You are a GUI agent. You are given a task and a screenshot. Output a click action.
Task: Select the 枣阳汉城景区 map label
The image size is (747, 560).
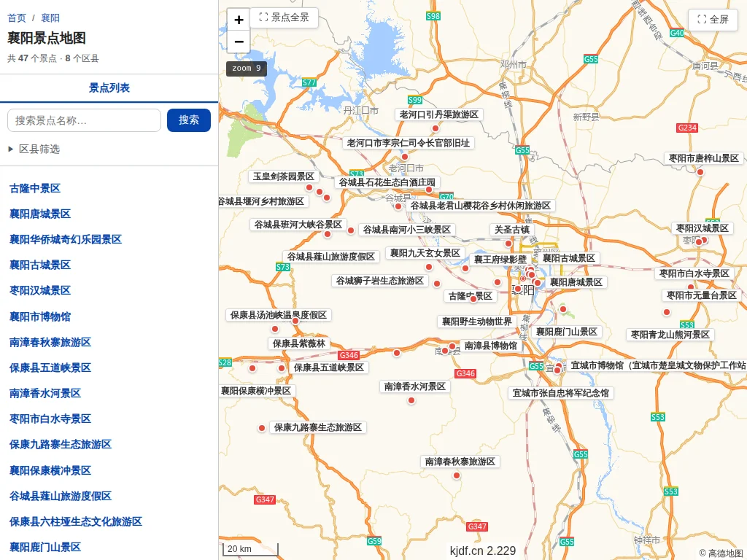pos(703,228)
